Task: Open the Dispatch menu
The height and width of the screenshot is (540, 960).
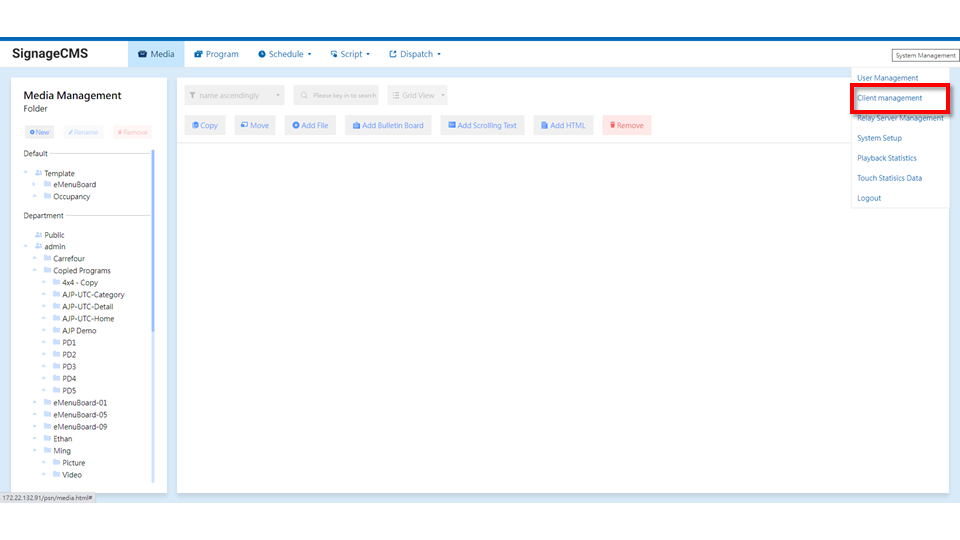Action: tap(415, 54)
